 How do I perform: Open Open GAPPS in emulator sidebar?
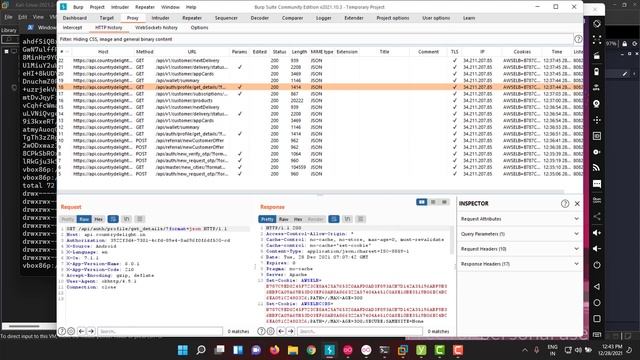[597, 200]
